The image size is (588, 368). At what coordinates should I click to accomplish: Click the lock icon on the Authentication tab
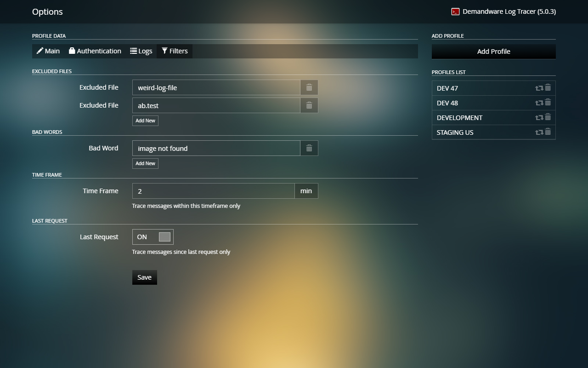[x=71, y=51]
